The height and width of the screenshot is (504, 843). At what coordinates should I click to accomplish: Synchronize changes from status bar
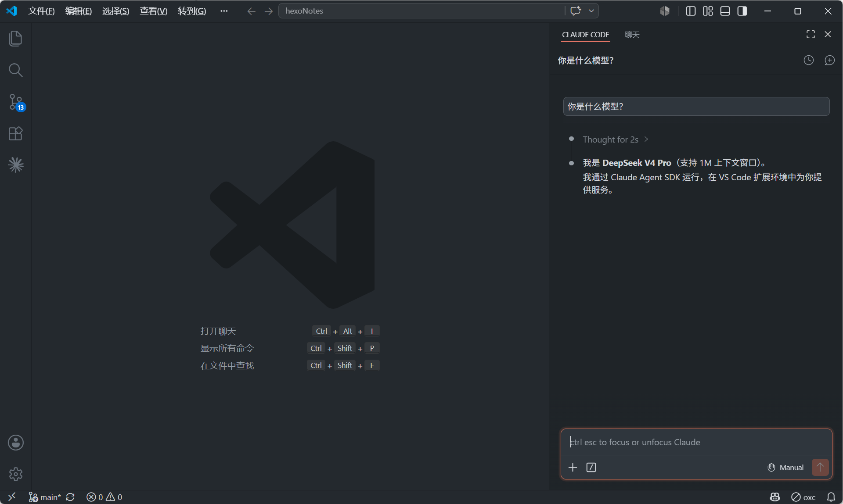(x=70, y=497)
